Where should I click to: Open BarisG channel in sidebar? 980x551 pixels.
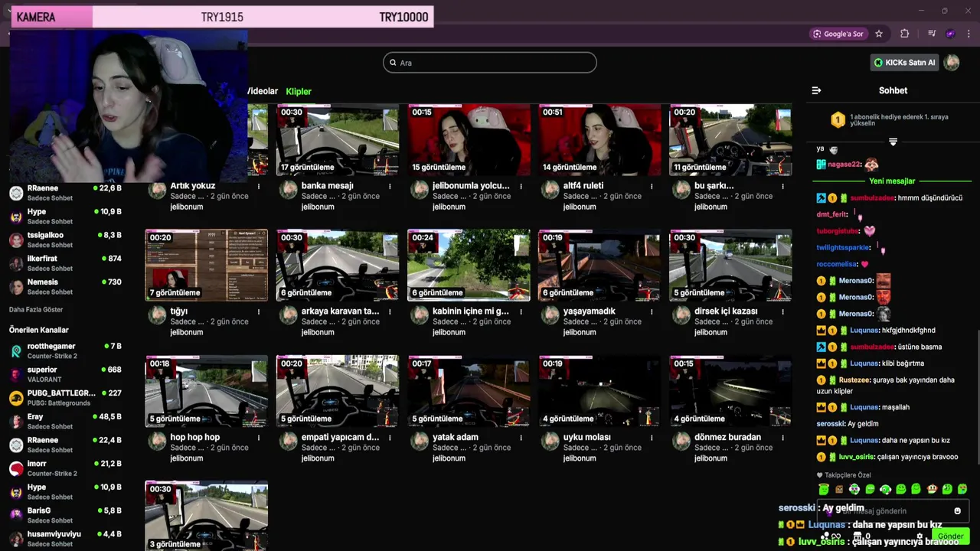pyautogui.click(x=65, y=515)
